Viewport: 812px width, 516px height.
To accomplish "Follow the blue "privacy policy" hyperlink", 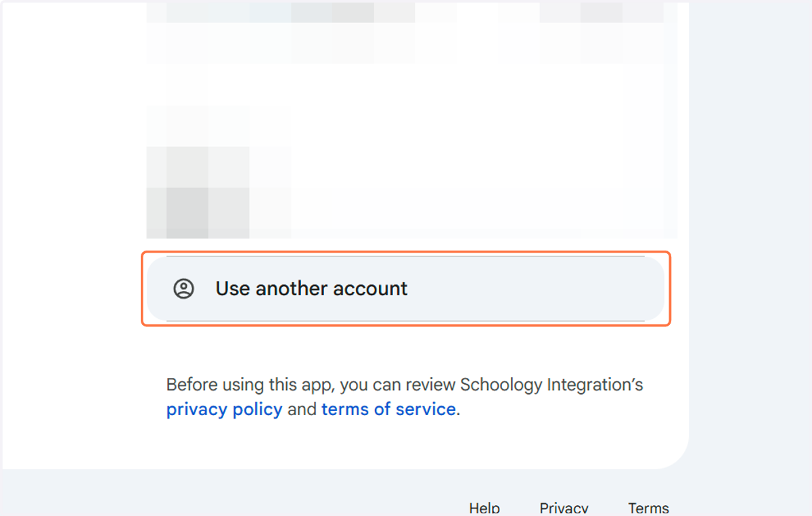I will click(224, 410).
